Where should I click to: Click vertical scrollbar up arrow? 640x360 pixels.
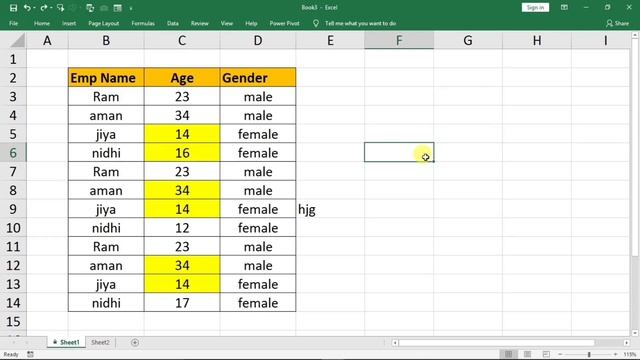pos(635,36)
